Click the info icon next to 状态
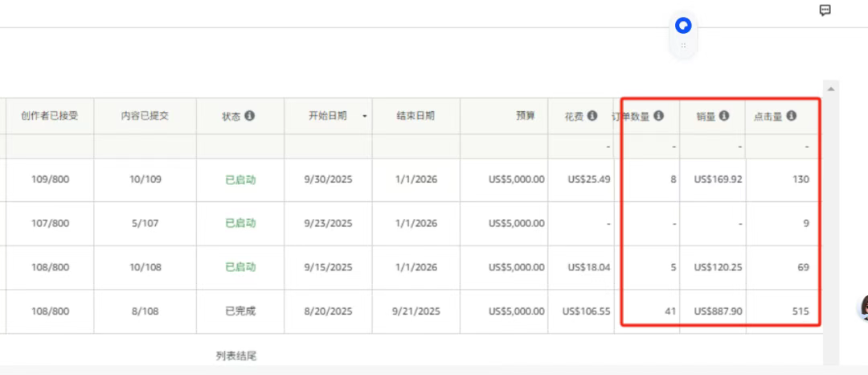868x375 pixels. 249,116
